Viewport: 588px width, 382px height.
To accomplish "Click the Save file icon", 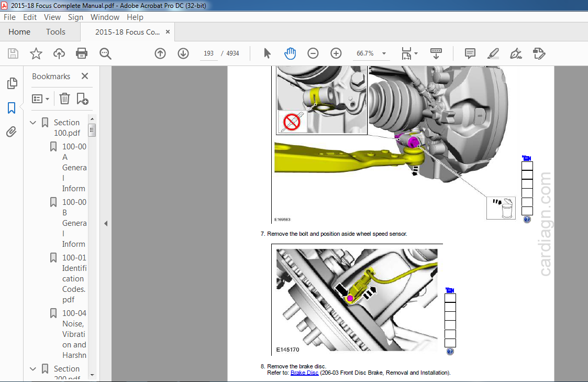I will click(x=13, y=53).
